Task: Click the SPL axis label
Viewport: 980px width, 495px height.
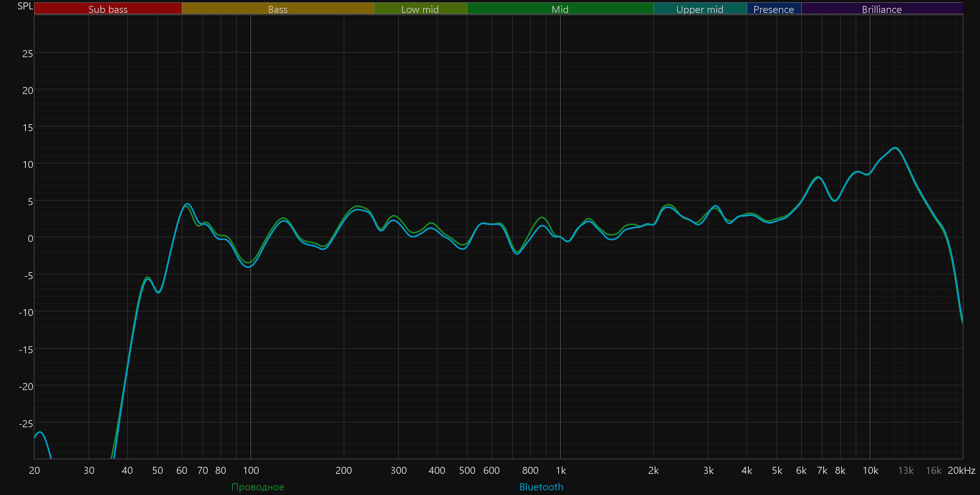Action: tap(25, 6)
